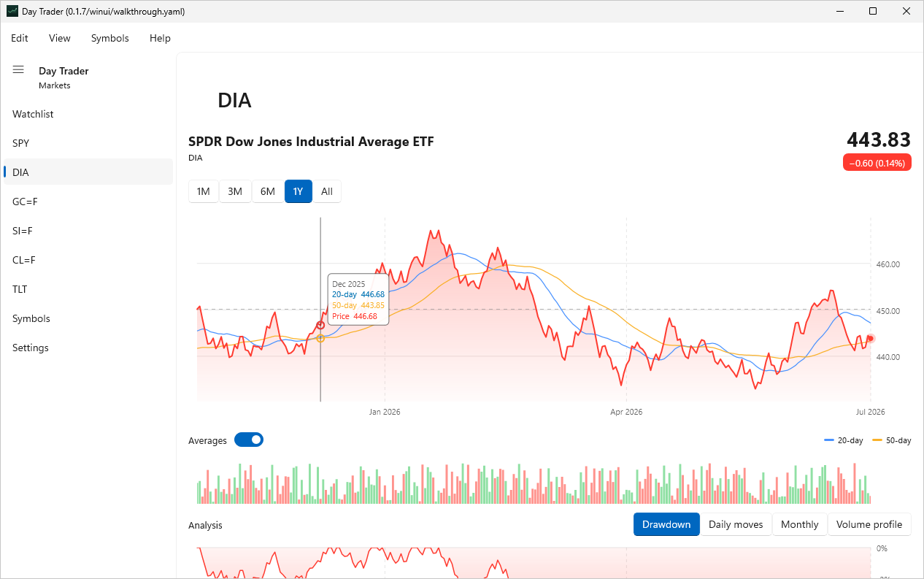924x579 pixels.
Task: Click the Jul 2026 axis label
Action: [871, 412]
